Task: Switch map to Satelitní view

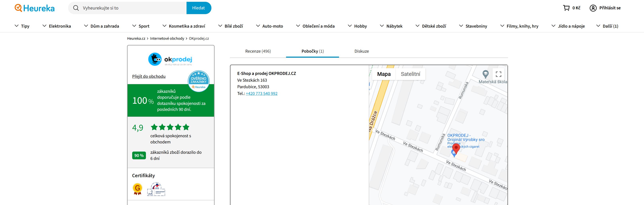Action: [410, 74]
